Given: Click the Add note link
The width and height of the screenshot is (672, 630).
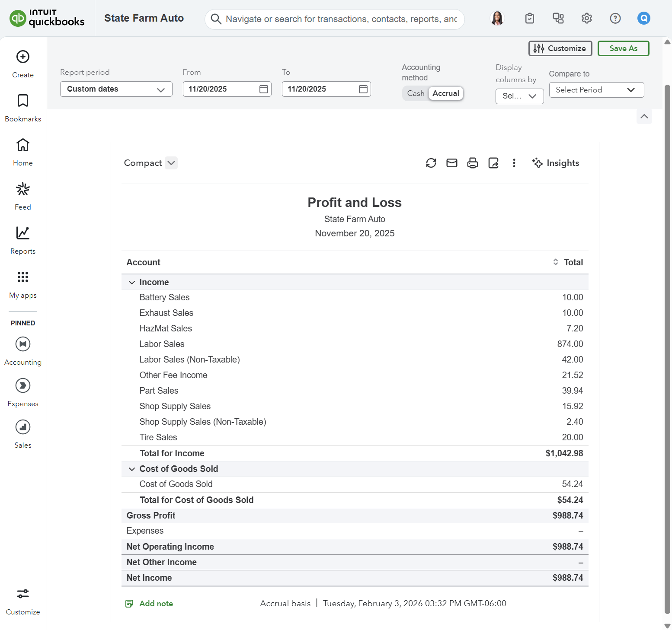Looking at the screenshot, I should point(156,604).
